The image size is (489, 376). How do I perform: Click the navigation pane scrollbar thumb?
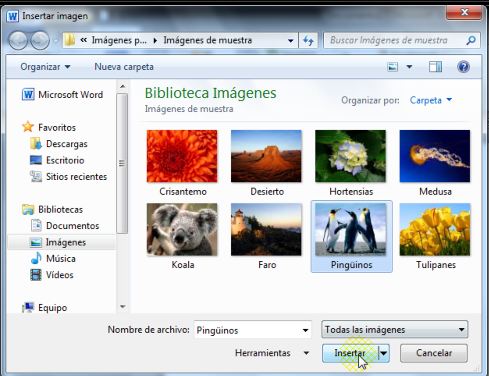pyautogui.click(x=122, y=163)
